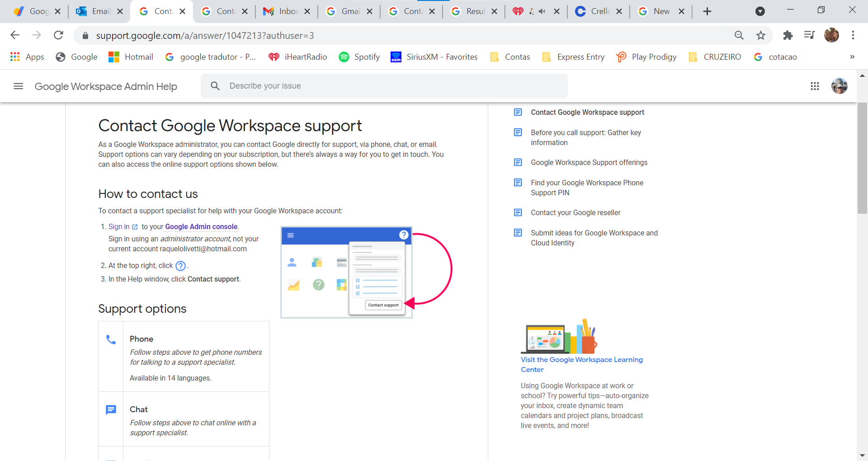Click the Chat support option icon

(x=111, y=410)
